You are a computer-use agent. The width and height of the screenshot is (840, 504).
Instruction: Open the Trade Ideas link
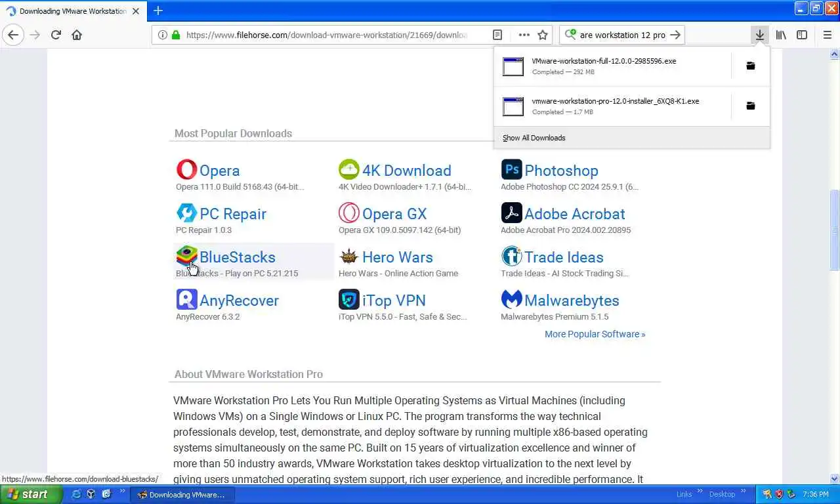564,257
